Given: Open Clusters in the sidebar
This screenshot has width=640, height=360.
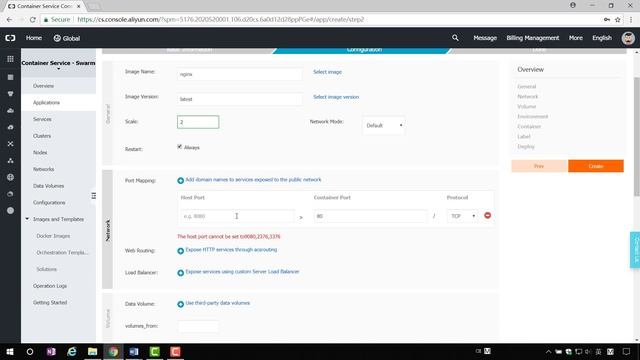Looking at the screenshot, I should [x=42, y=136].
